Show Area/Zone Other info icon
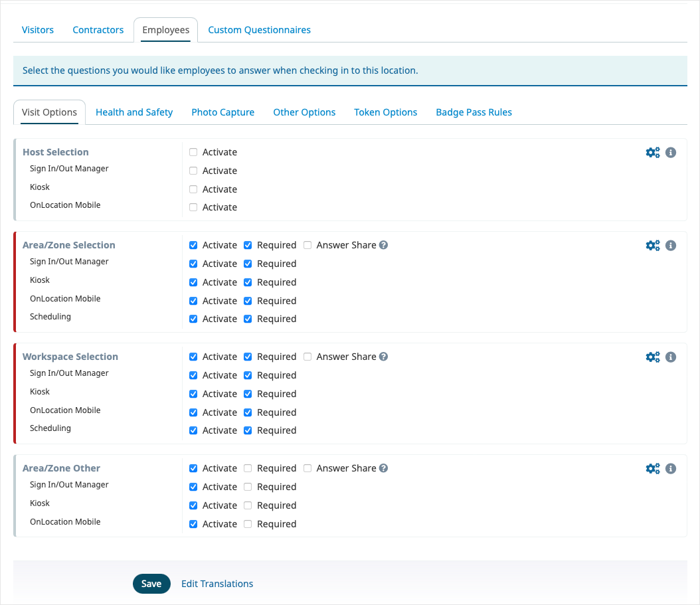Image resolution: width=700 pixels, height=605 pixels. coord(671,469)
